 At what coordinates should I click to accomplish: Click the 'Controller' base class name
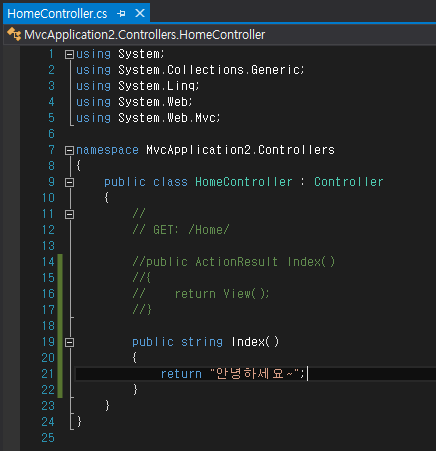click(x=349, y=182)
